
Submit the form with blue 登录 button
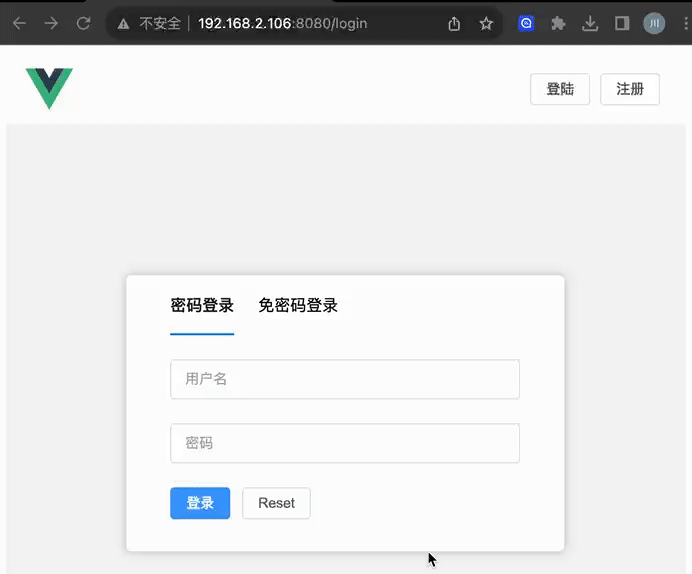coord(200,503)
